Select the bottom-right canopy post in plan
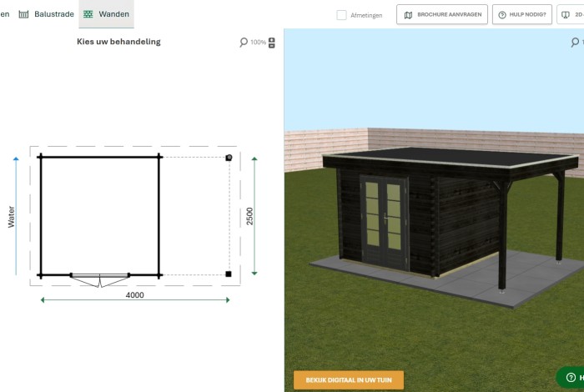The width and height of the screenshot is (584, 392). click(229, 274)
